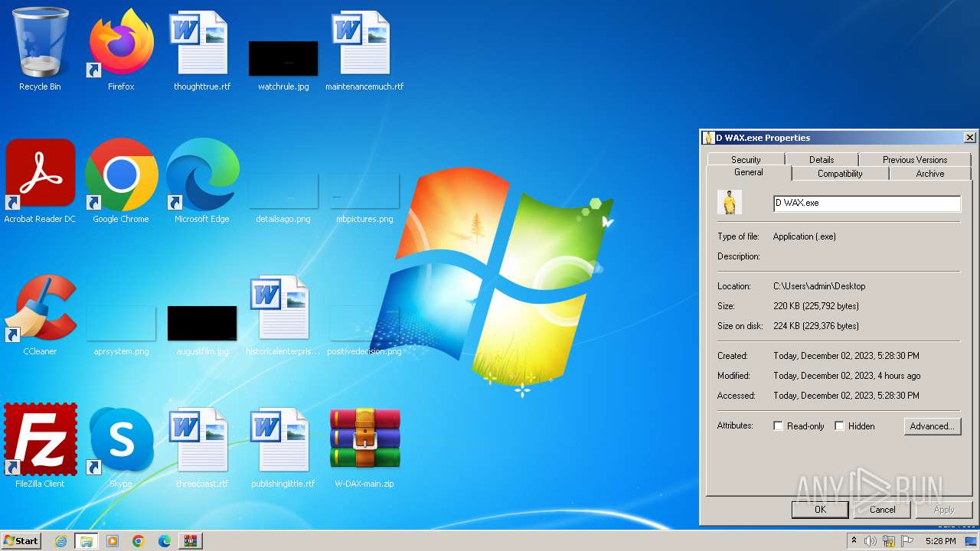The width and height of the screenshot is (980, 551).
Task: Select the General tab
Action: click(x=749, y=172)
